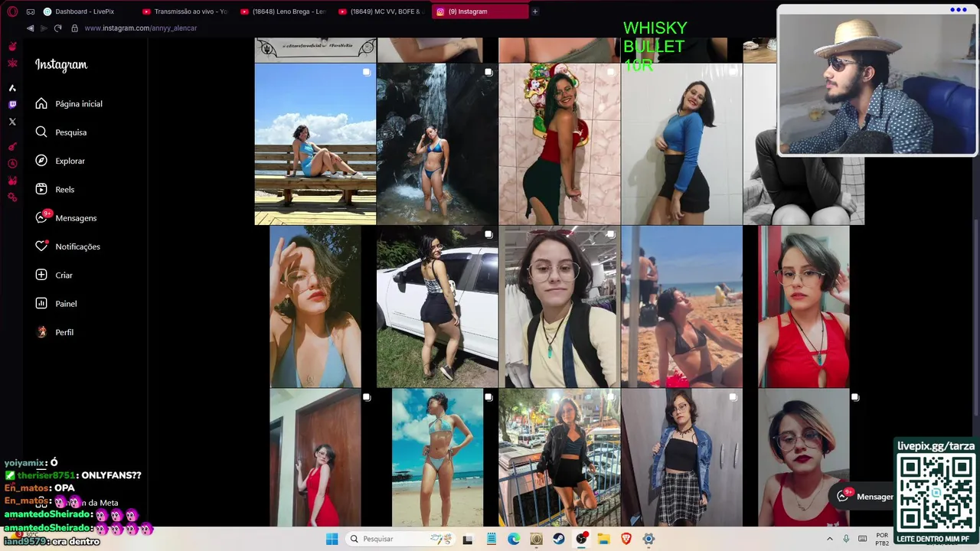Open the waterfall bikini photo post
Image resolution: width=980 pixels, height=551 pixels.
pos(437,144)
